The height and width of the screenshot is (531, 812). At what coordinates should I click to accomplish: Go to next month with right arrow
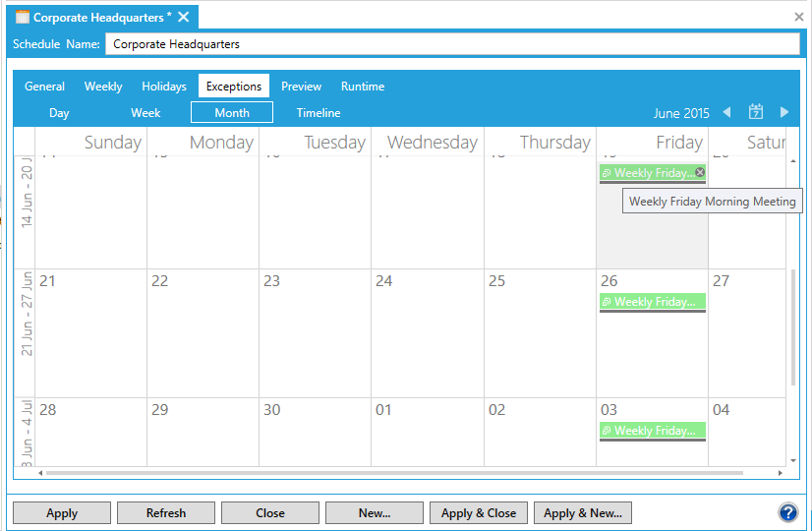[x=784, y=112]
